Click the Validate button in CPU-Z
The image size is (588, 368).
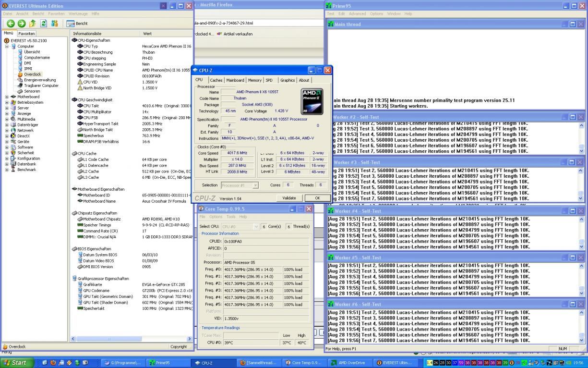(x=289, y=198)
